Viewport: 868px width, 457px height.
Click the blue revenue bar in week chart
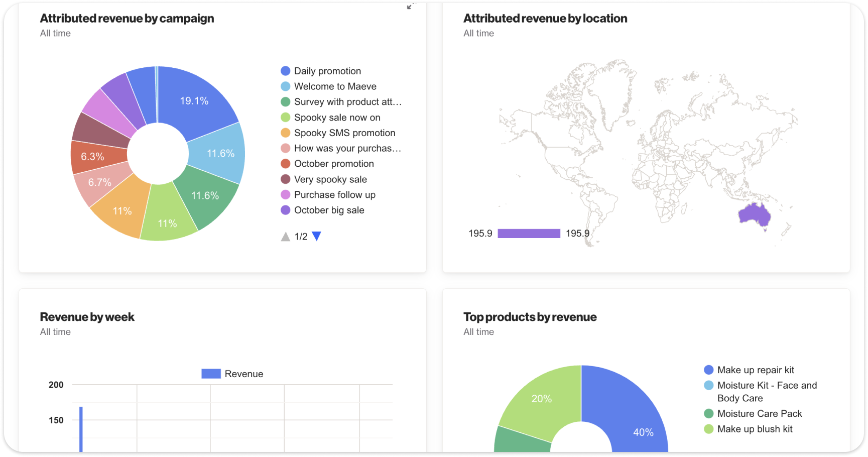point(81,429)
